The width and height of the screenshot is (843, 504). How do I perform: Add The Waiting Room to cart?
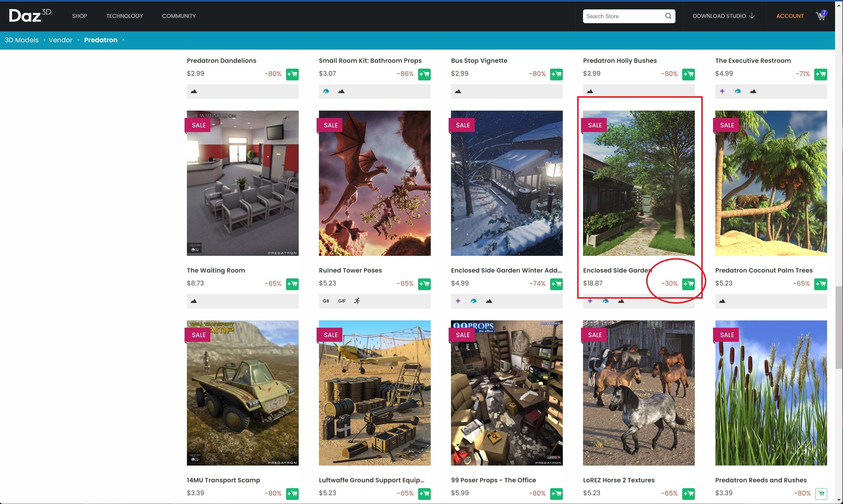[x=292, y=284]
